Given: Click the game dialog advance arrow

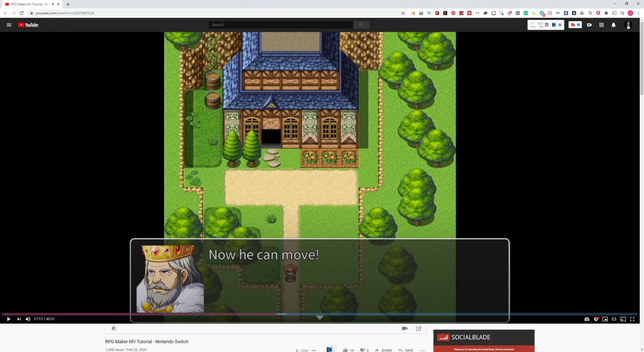Looking at the screenshot, I should [x=320, y=318].
